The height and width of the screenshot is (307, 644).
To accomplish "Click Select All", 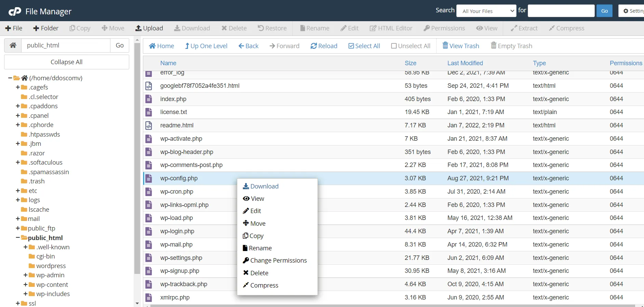I will (x=364, y=46).
